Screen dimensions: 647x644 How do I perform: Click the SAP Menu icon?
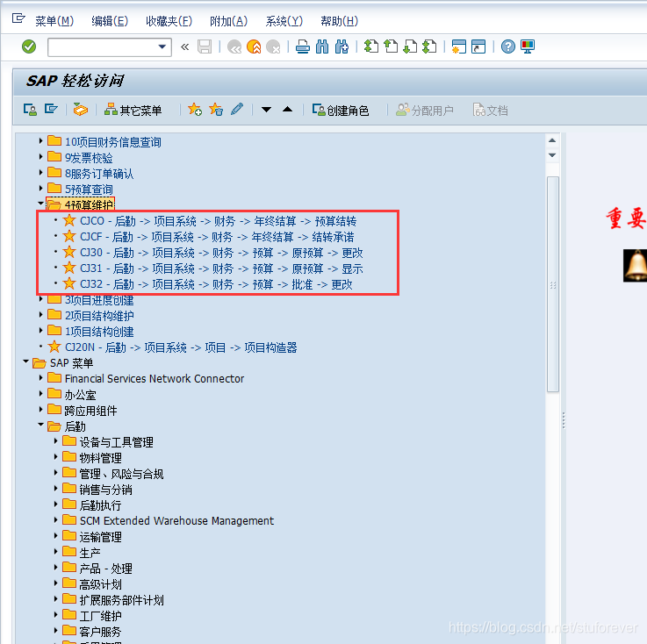(x=51, y=109)
